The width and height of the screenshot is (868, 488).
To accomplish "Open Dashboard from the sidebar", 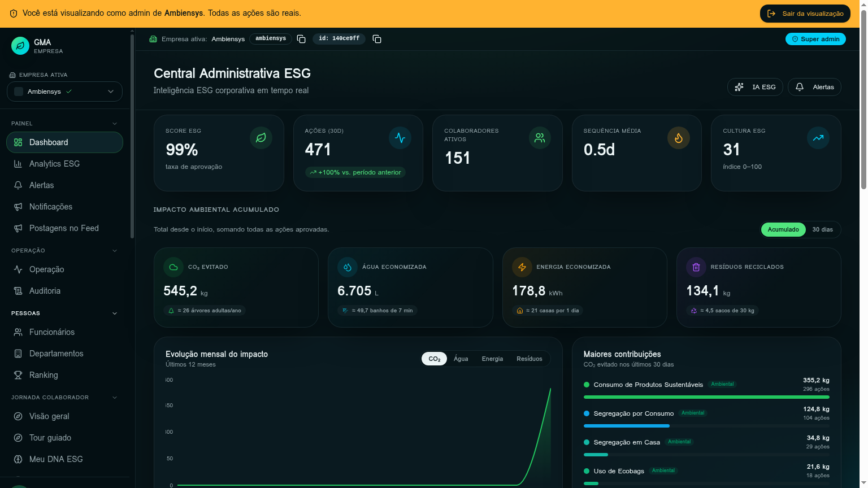I will [x=64, y=142].
